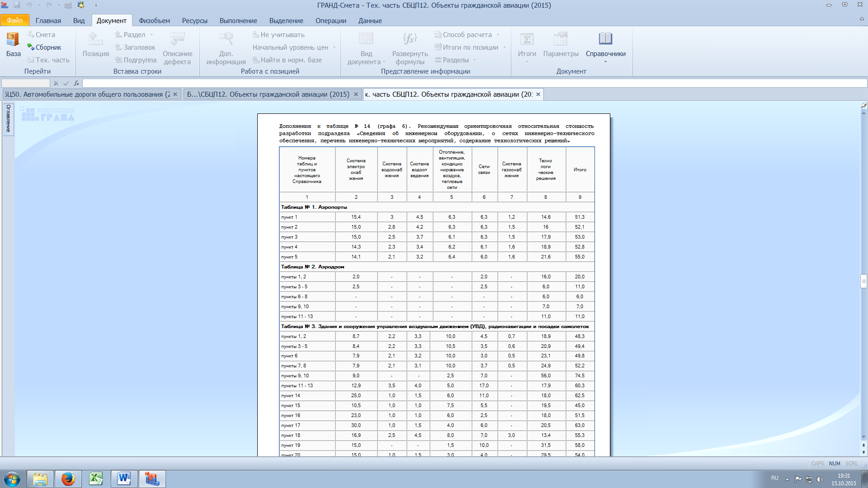Expand the Справочники dropdown arrow
This screenshot has height=488, width=868.
coord(605,62)
